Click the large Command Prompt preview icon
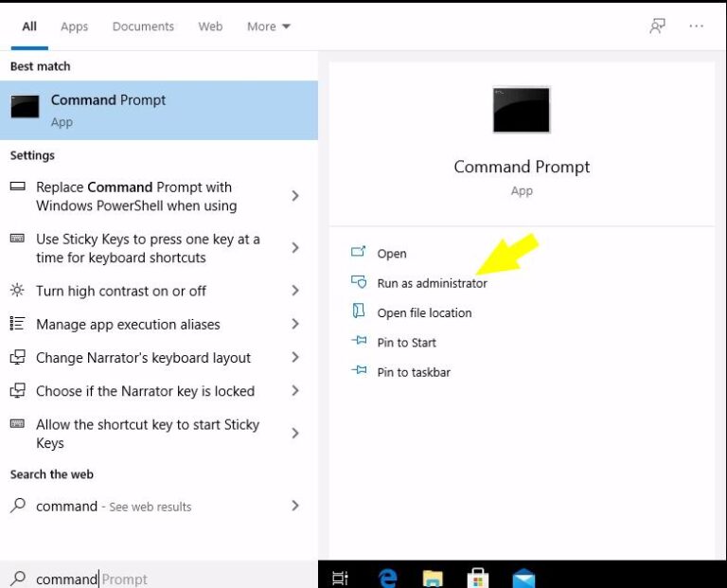727x588 pixels. (522, 110)
